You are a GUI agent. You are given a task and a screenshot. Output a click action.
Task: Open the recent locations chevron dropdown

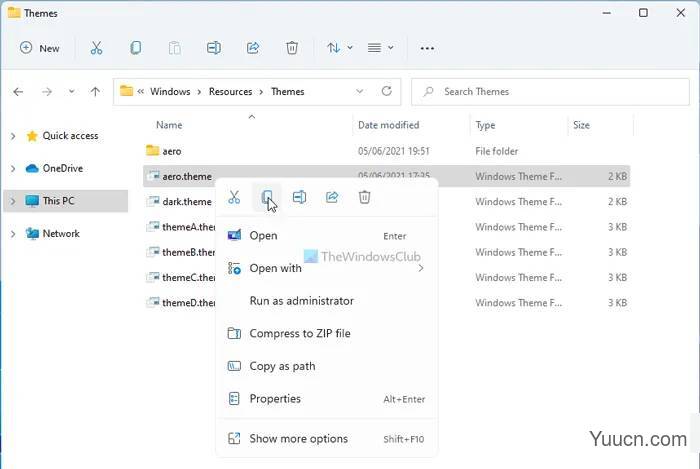(x=71, y=92)
